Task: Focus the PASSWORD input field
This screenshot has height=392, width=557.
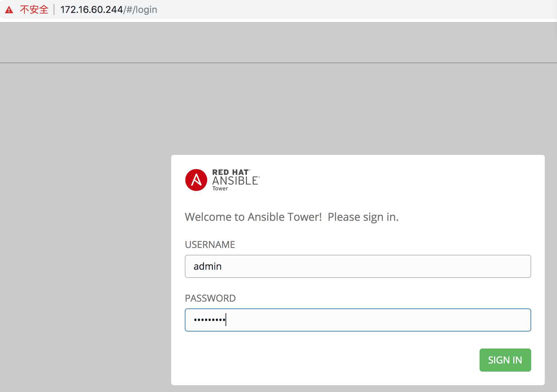Action: [358, 320]
